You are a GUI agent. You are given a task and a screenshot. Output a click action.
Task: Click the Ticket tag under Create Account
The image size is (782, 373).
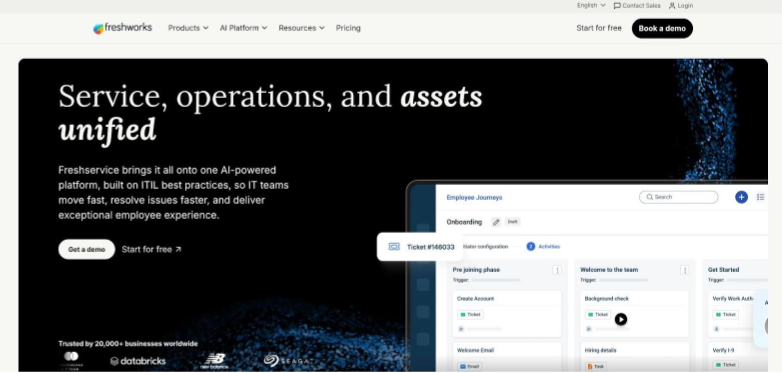click(x=470, y=315)
